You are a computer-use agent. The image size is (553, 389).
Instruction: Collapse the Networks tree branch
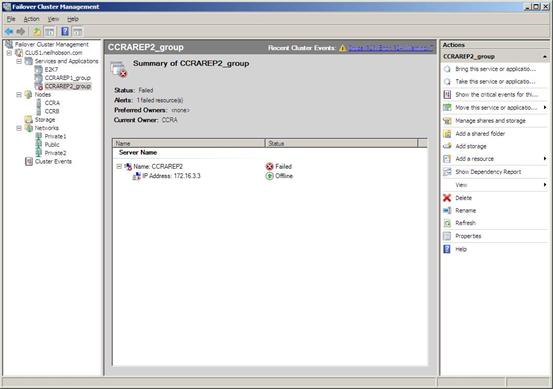(x=19, y=128)
